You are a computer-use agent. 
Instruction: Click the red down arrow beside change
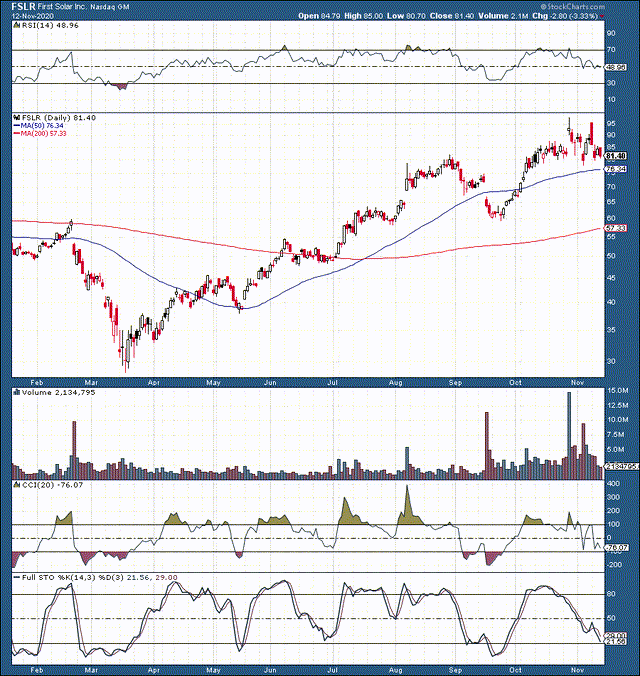tap(602, 16)
